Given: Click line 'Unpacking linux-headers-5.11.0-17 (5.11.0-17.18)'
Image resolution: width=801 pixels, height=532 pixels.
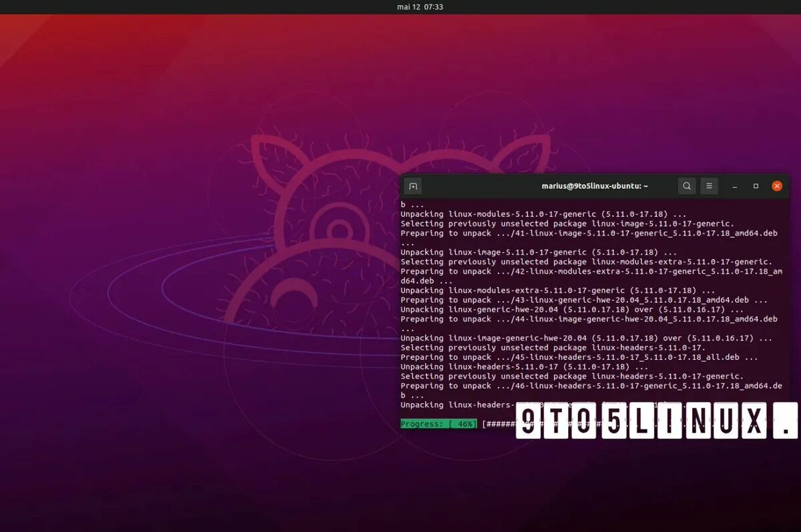Looking at the screenshot, I should (525, 367).
